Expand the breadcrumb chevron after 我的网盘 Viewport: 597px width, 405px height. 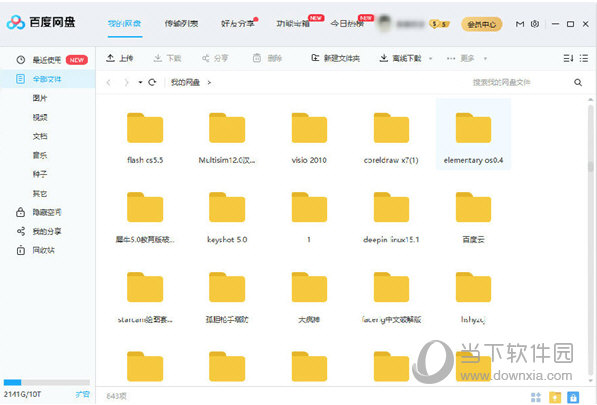[x=209, y=82]
